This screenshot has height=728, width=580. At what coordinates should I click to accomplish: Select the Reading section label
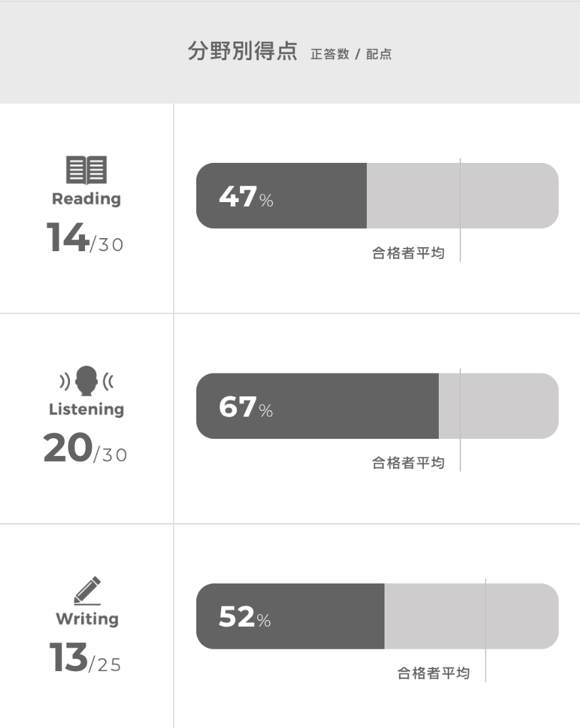[x=86, y=199]
